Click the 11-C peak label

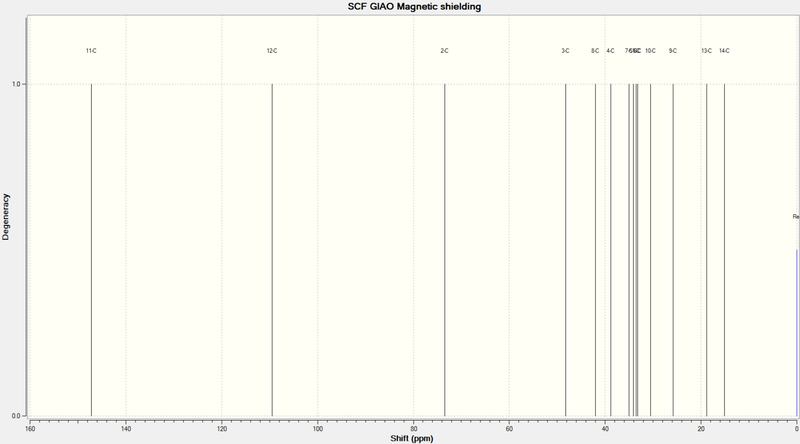point(91,51)
